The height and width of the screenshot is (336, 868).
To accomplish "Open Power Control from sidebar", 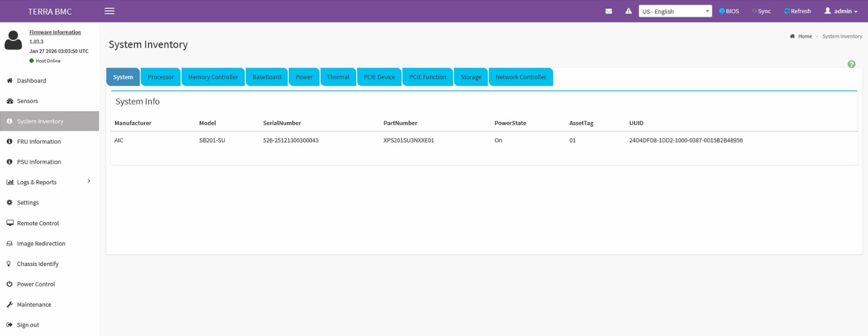I will (x=36, y=284).
